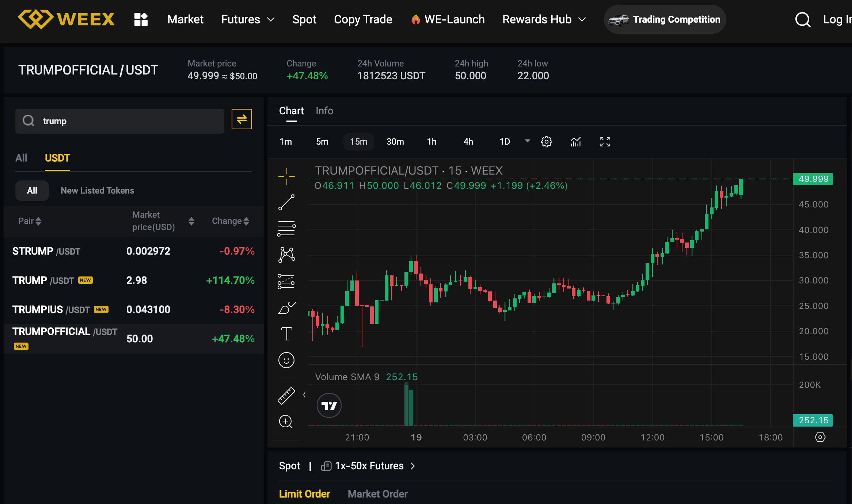This screenshot has height=504, width=852.
Task: Select the Trend Line drawing tool
Action: click(286, 202)
